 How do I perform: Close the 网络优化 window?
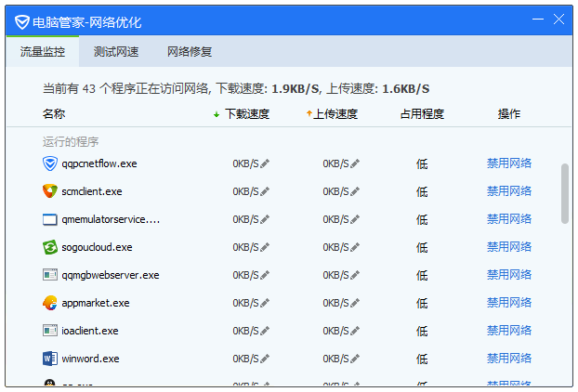click(558, 20)
